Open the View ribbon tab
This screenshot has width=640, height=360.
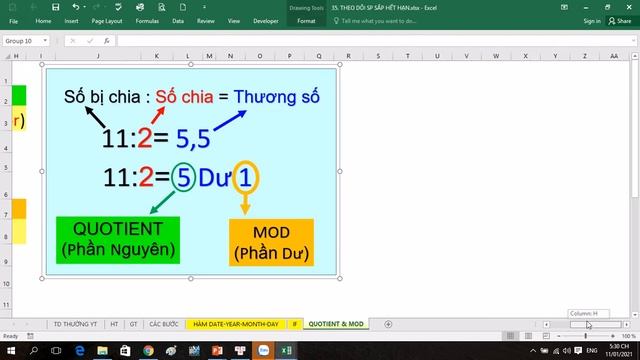tap(234, 21)
